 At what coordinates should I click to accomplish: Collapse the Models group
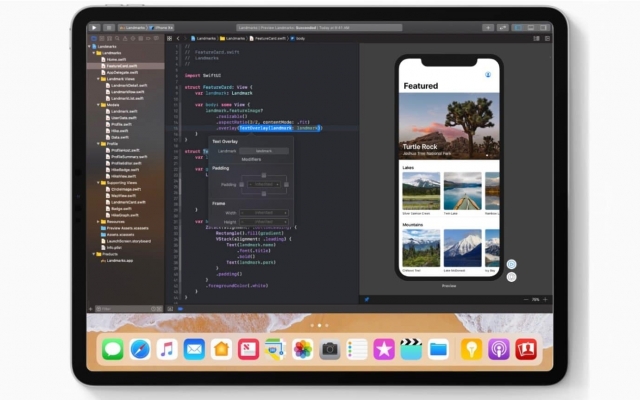click(98, 105)
